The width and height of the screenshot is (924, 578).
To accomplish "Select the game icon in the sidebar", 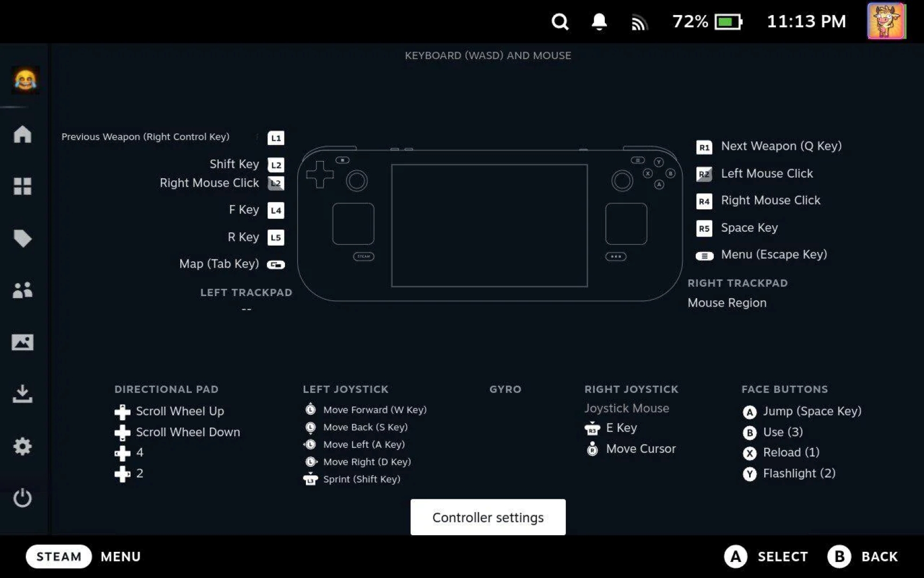I will [25, 80].
